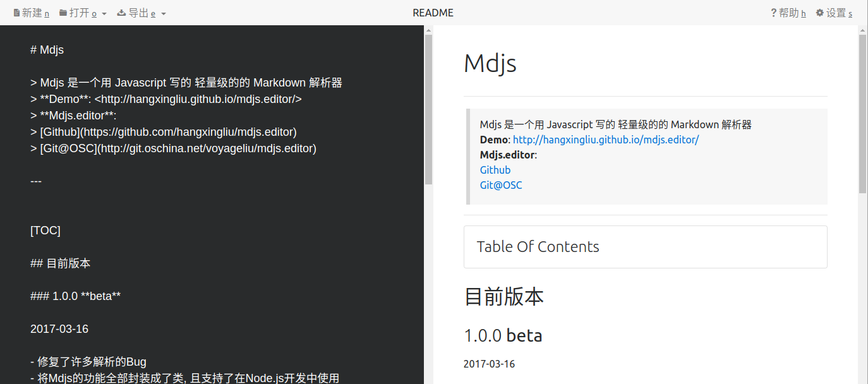The image size is (868, 384).
Task: Open the hangxingliu.github.io demo link in preview
Action: coord(606,140)
